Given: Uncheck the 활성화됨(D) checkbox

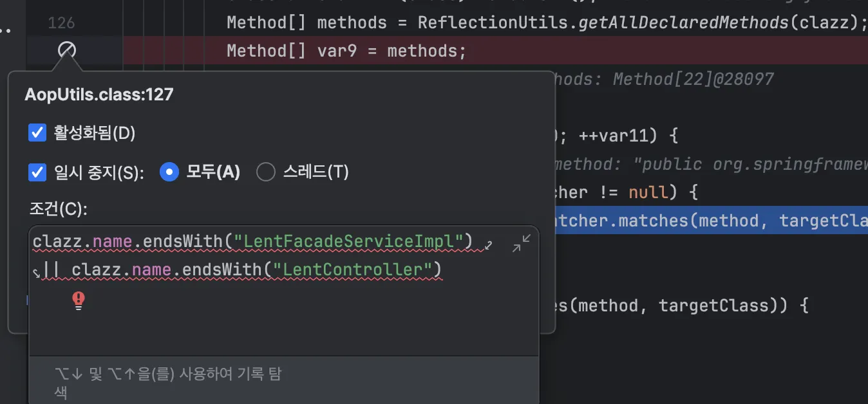Looking at the screenshot, I should coord(37,133).
